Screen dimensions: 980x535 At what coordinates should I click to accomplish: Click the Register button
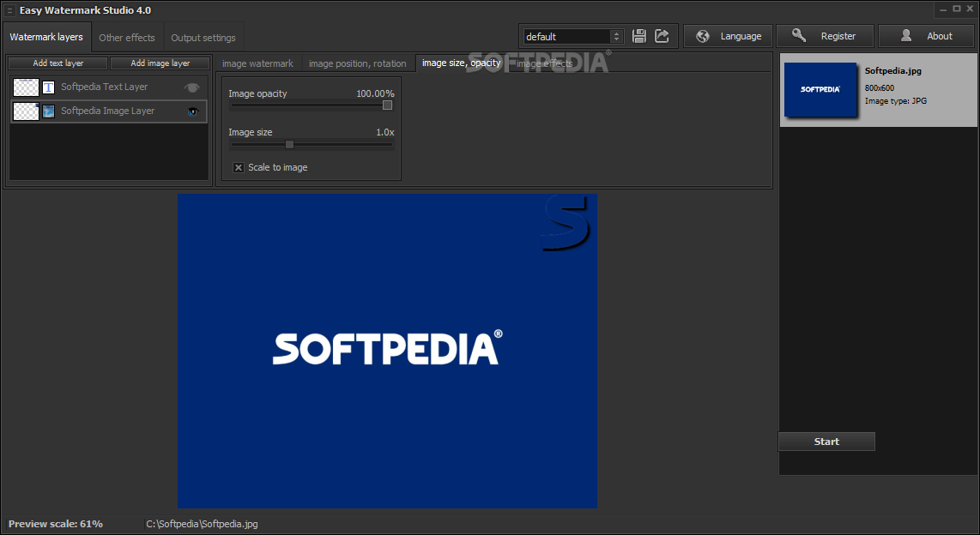point(825,36)
